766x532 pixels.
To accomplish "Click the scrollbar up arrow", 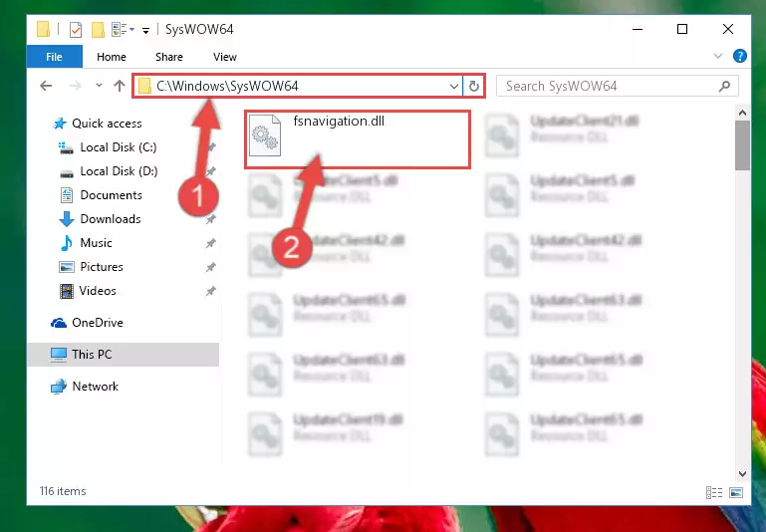I will (x=742, y=113).
